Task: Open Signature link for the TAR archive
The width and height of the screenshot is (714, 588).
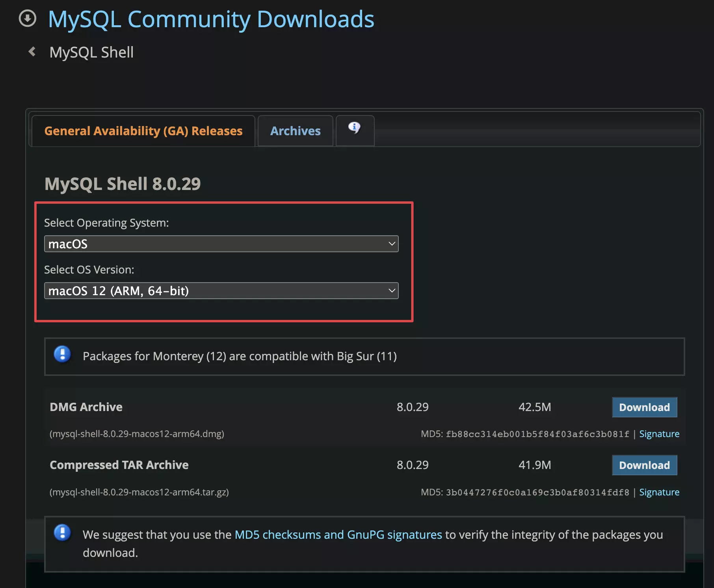Action: [659, 492]
